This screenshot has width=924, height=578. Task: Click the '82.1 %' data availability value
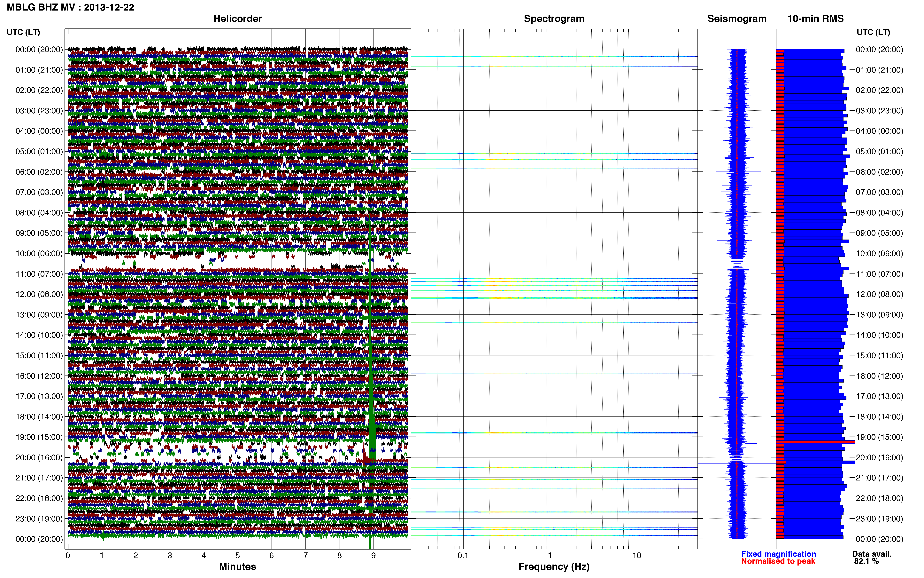[866, 561]
